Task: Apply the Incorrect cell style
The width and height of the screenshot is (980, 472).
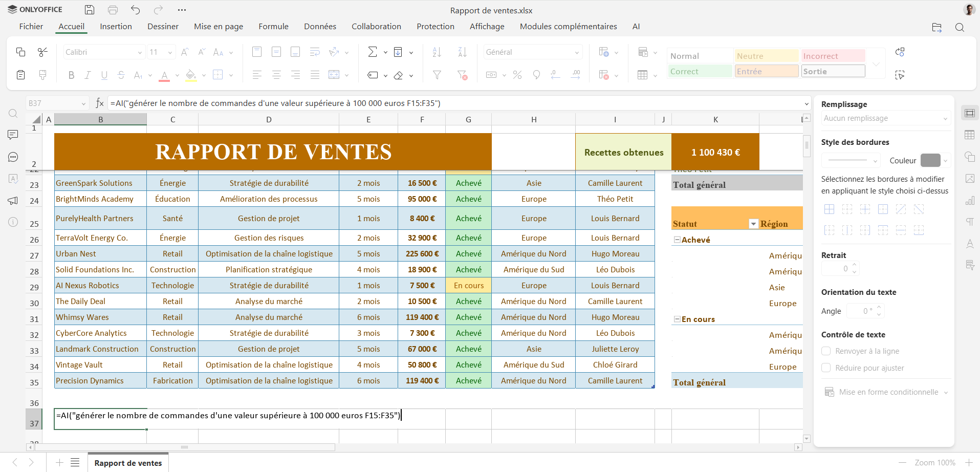Action: 833,56
